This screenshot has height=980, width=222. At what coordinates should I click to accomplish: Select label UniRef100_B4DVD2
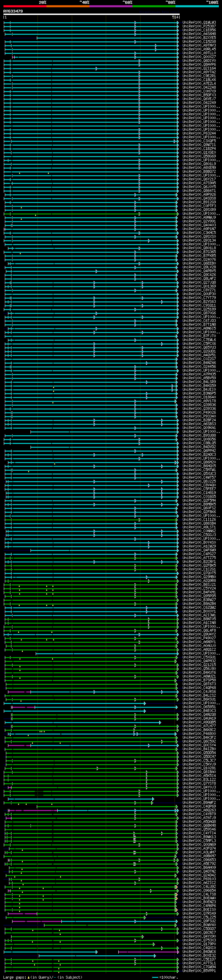pos(199,447)
